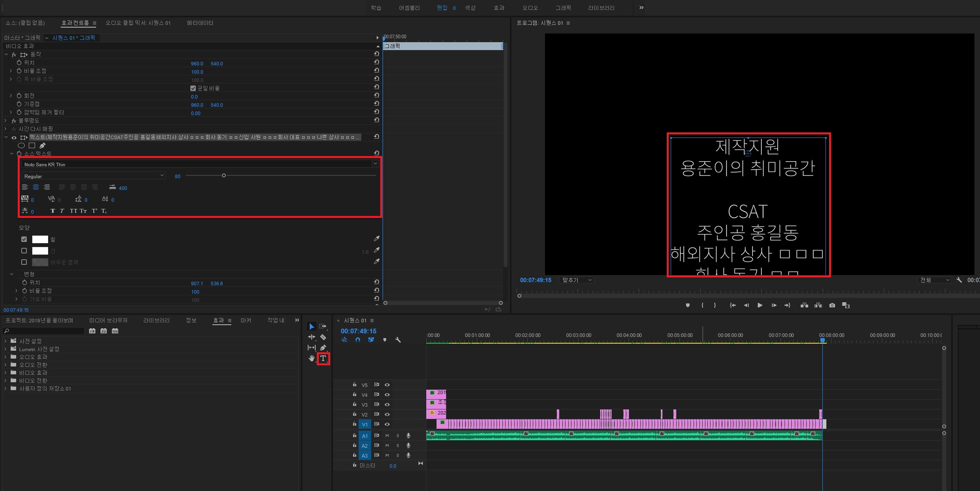Toggle V2 track visibility eye

387,414
